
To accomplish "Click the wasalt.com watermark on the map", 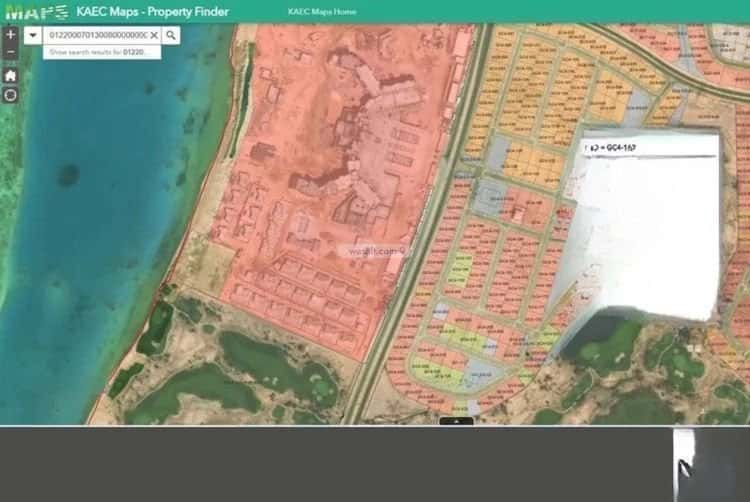I will pyautogui.click(x=373, y=251).
